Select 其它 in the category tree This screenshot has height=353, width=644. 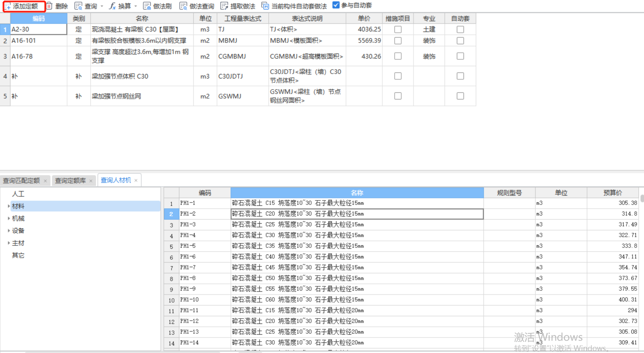(18, 255)
